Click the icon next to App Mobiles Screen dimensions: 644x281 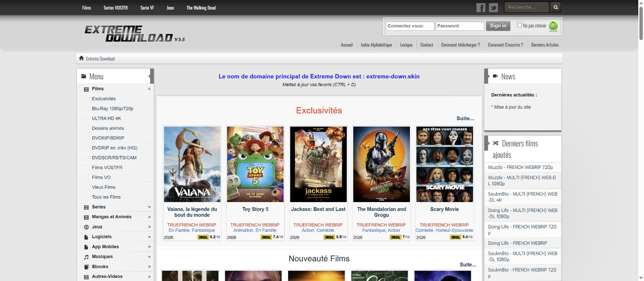pyautogui.click(x=86, y=247)
